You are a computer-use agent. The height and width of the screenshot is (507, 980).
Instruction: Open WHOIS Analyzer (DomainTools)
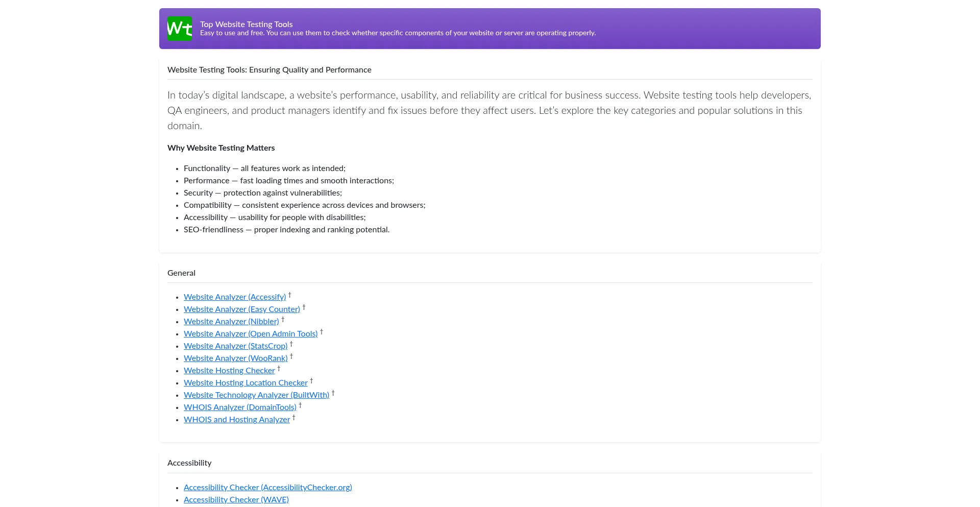tap(240, 407)
